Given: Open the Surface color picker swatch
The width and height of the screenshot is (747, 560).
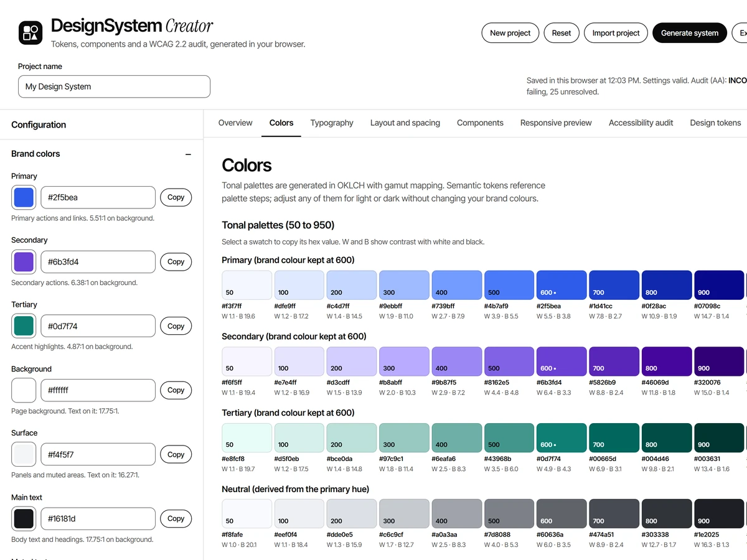Looking at the screenshot, I should click(24, 454).
